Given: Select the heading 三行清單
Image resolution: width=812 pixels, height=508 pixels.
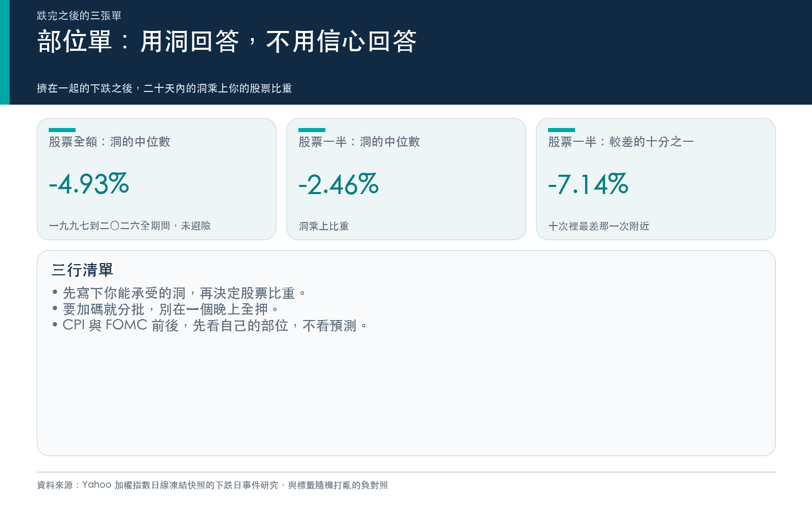Looking at the screenshot, I should click(x=82, y=270).
